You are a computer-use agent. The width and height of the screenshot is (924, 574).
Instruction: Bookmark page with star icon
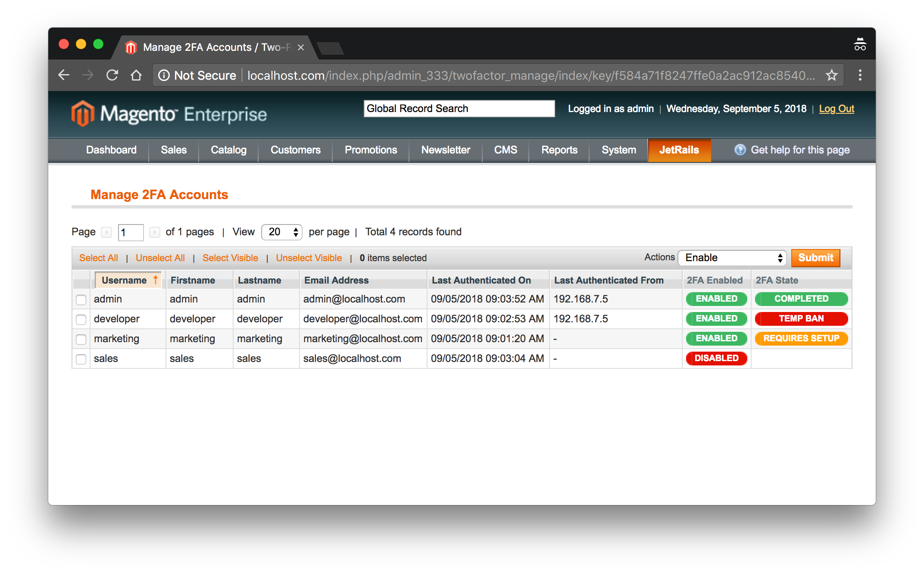click(x=831, y=75)
